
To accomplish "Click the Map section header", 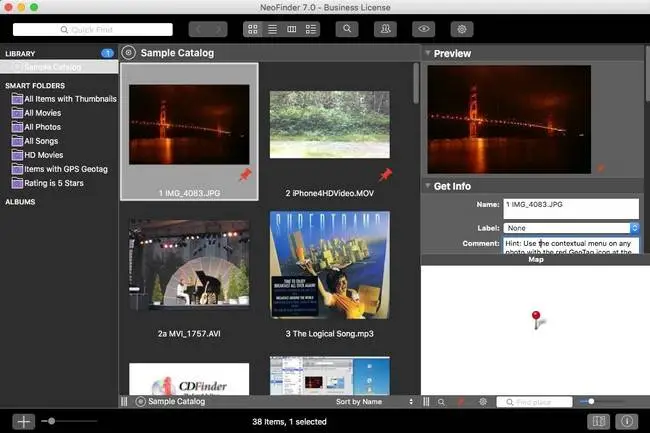I will click(x=536, y=259).
